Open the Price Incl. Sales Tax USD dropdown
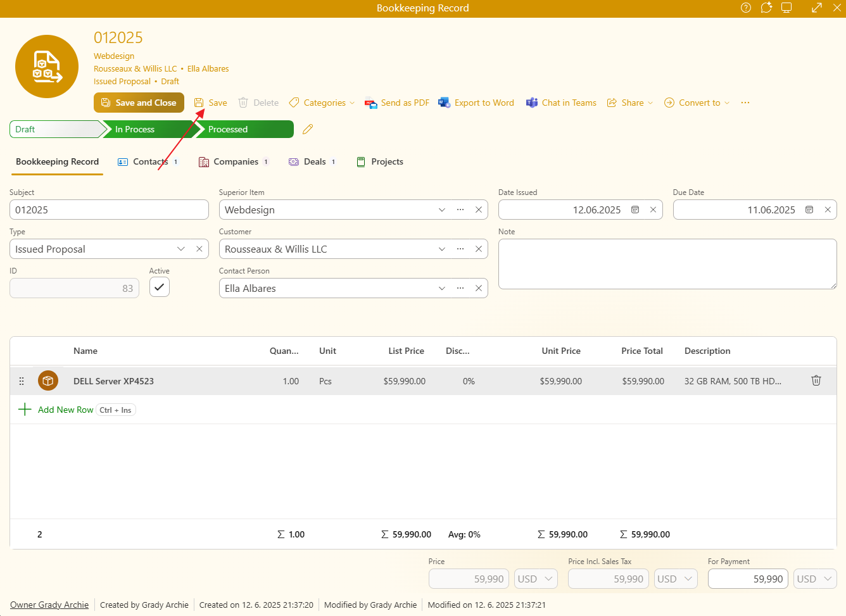Viewport: 846px width, 616px height. pos(676,579)
